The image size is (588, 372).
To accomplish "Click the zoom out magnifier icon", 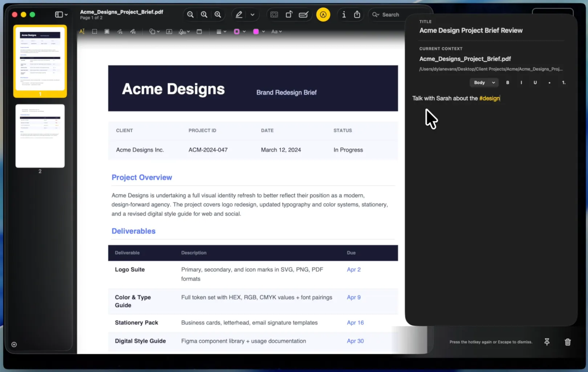I will click(x=190, y=15).
